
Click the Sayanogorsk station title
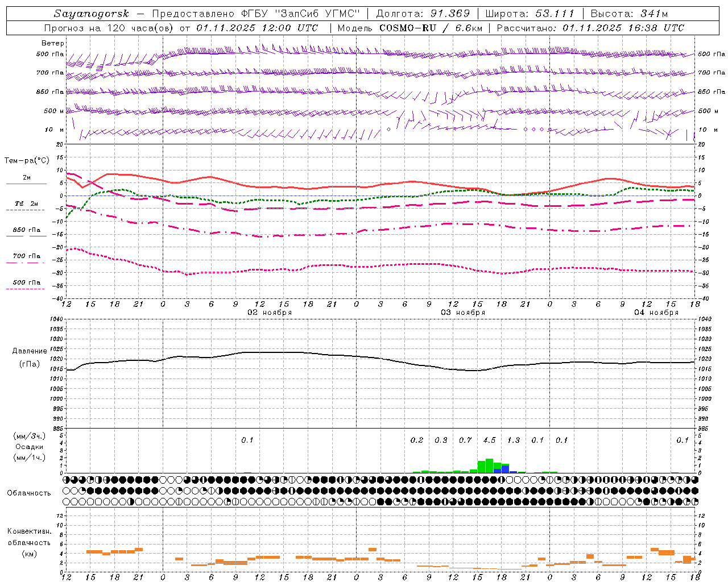click(92, 14)
